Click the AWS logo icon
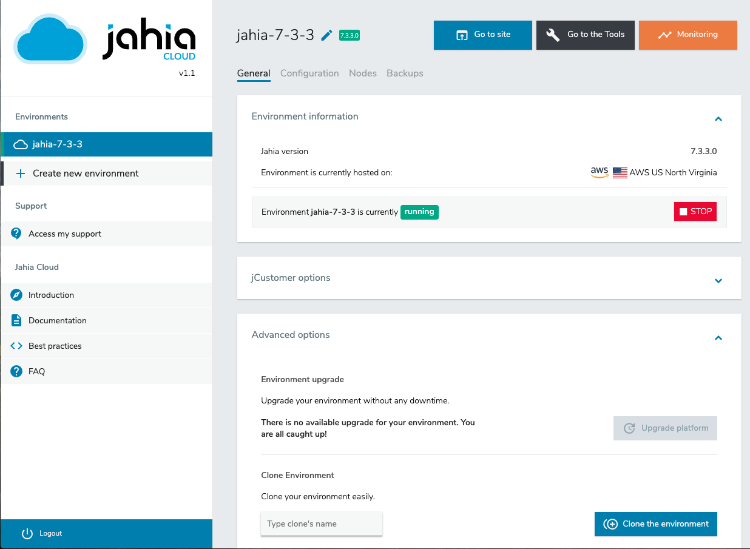The width and height of the screenshot is (750, 549). tap(599, 172)
